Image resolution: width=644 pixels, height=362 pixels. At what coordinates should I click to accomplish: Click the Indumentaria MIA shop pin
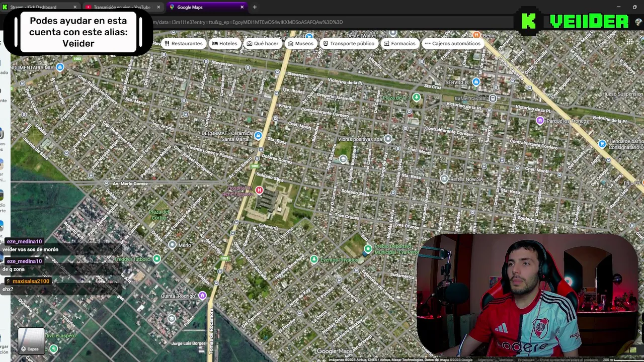[x=60, y=67]
